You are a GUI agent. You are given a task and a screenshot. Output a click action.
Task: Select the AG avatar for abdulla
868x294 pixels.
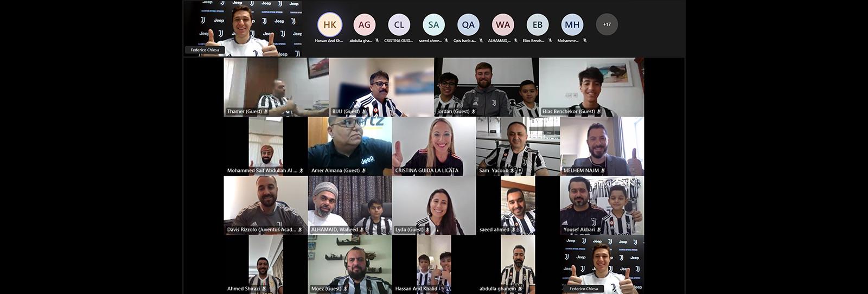[x=365, y=24]
